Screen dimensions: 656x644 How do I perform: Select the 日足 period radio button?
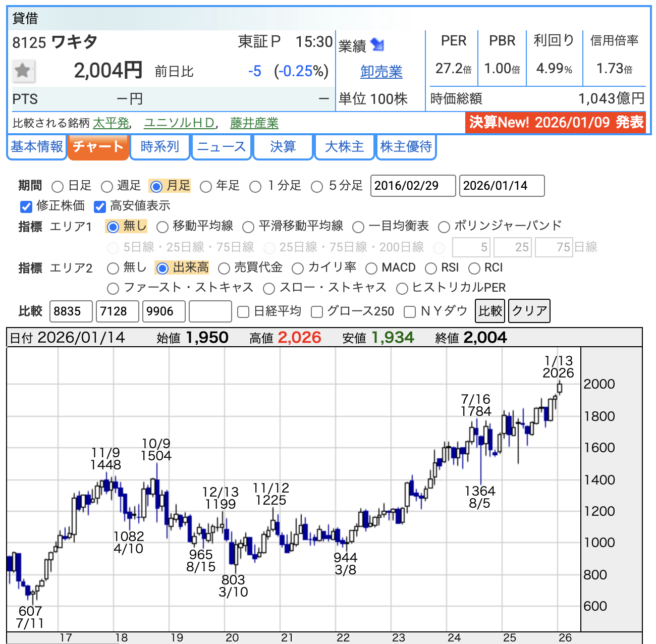(x=58, y=187)
